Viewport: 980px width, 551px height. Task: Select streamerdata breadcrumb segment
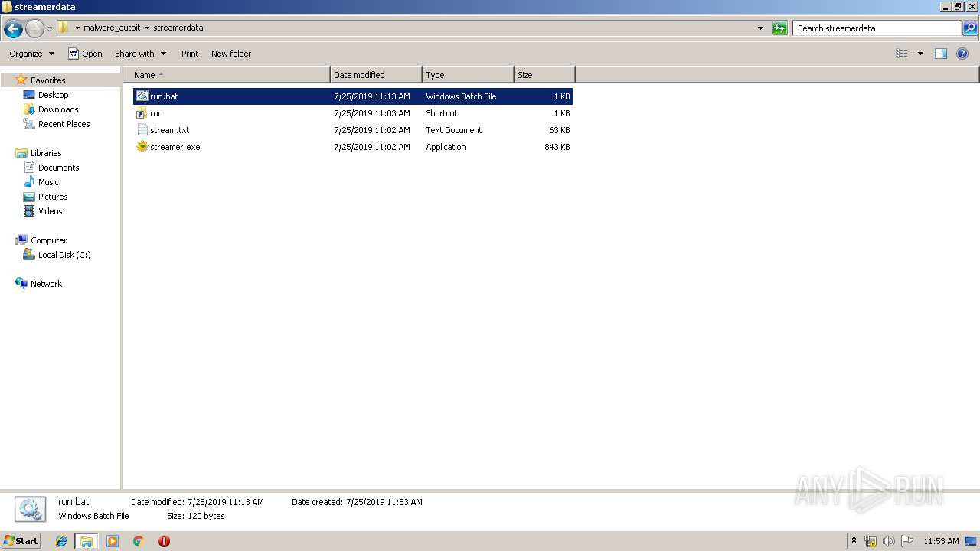click(178, 28)
